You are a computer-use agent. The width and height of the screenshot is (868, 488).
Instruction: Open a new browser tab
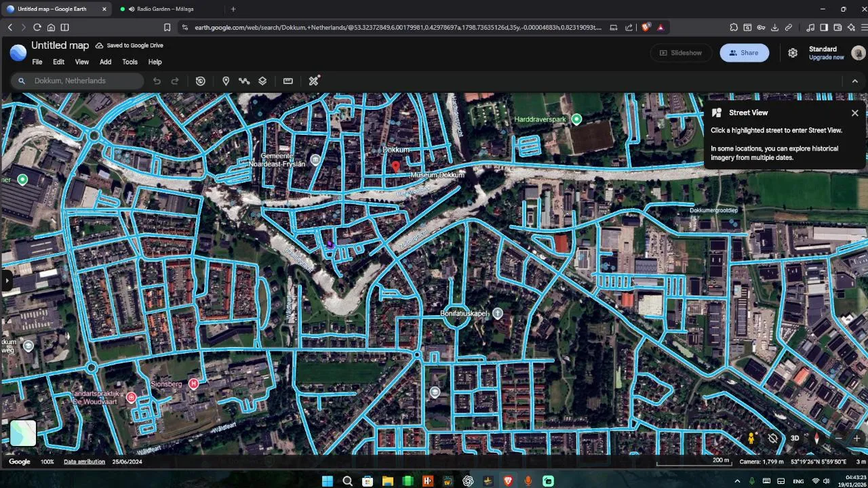(233, 9)
